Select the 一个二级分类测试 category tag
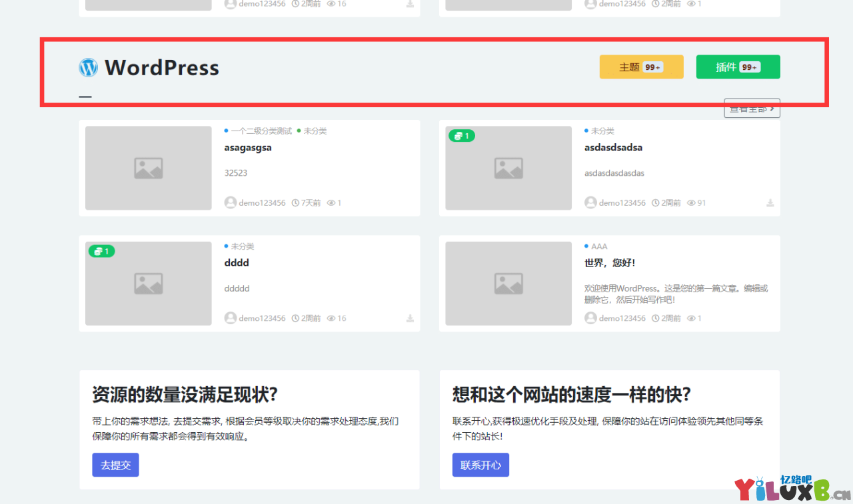Screen dimensions: 853x504 (261, 131)
